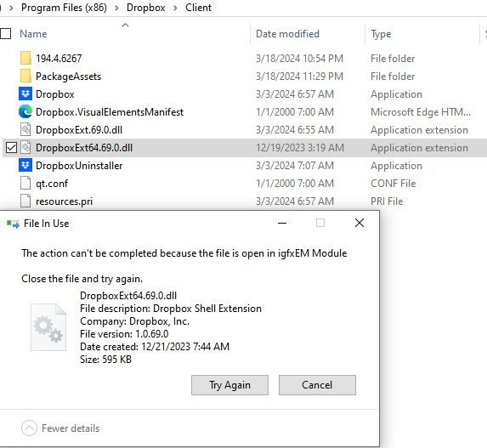Click the PackageAssets folder icon

(25, 77)
